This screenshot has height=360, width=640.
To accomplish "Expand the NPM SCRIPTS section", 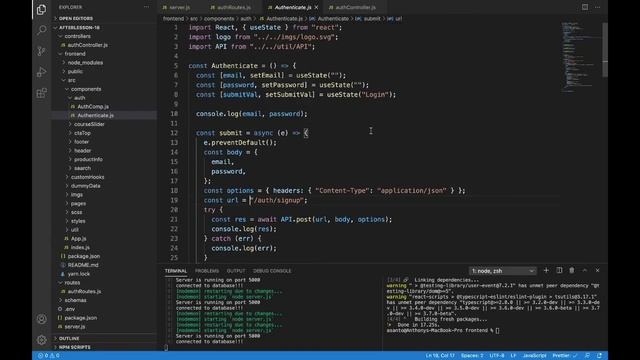I will click(x=74, y=347).
